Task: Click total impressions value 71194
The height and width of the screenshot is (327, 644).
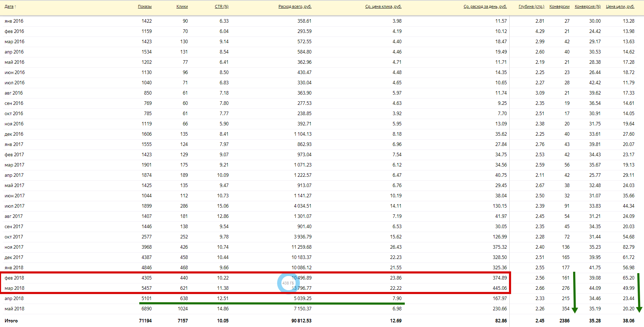Action: (145, 321)
